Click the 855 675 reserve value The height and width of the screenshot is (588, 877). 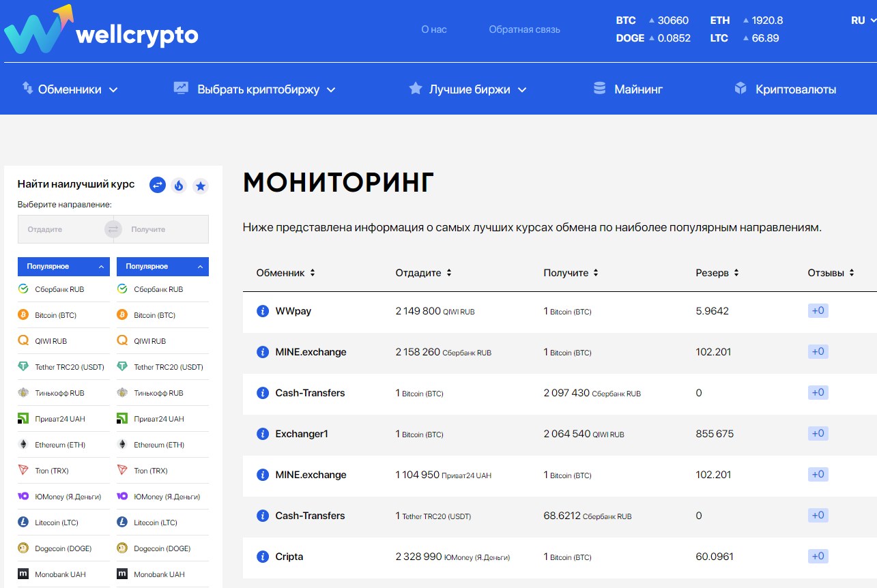click(715, 434)
